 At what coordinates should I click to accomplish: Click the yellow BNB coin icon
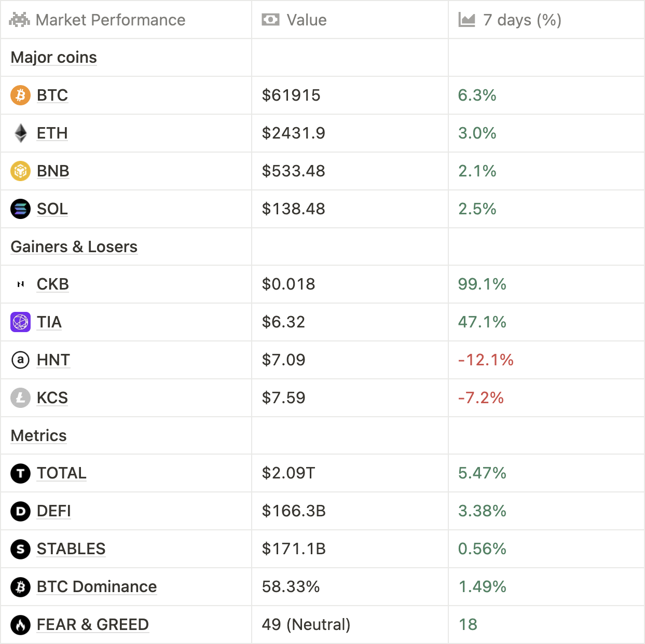(21, 171)
